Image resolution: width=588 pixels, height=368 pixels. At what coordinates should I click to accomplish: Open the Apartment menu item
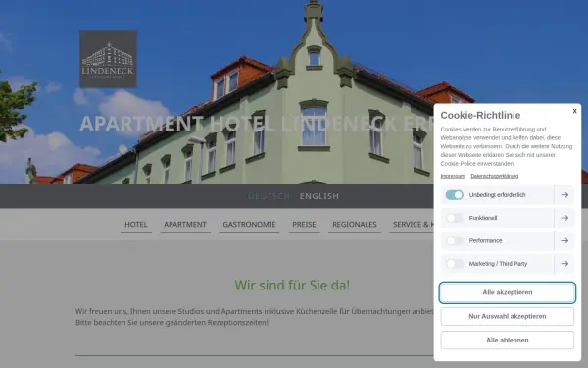(185, 225)
